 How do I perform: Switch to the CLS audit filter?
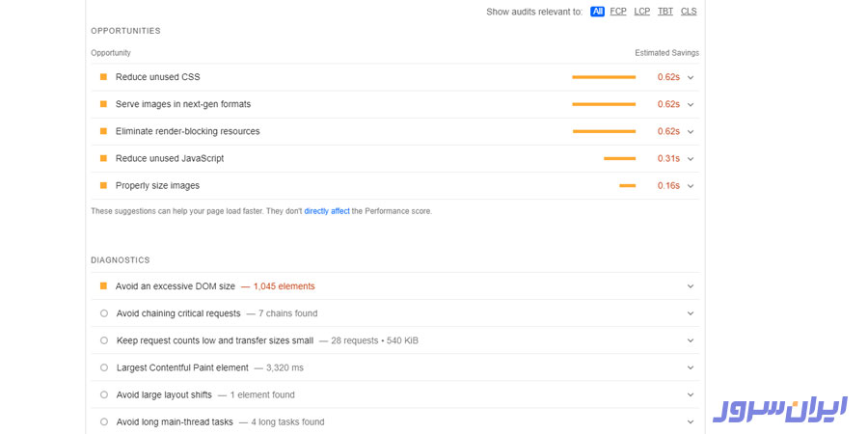689,12
